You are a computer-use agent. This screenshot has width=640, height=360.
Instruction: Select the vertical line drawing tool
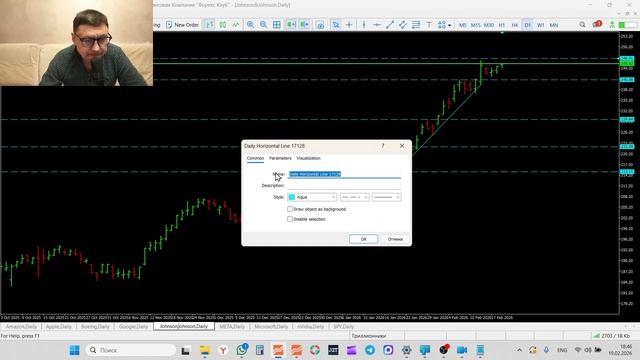[364, 25]
